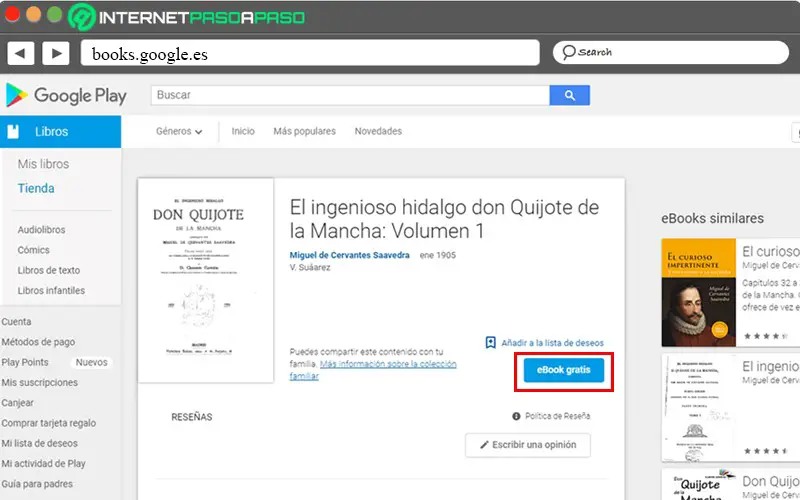Image resolution: width=800 pixels, height=500 pixels.
Task: Open Cuenta in sidebar
Action: point(16,322)
